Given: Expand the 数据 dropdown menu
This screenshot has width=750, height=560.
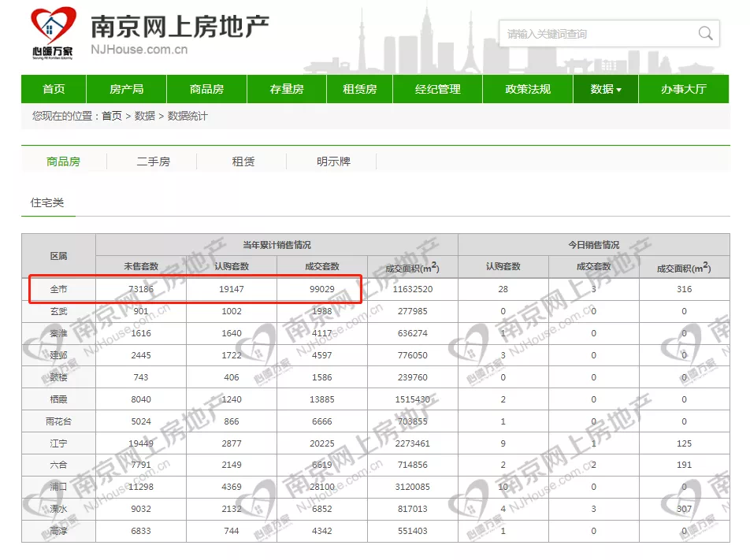Looking at the screenshot, I should click(x=606, y=89).
